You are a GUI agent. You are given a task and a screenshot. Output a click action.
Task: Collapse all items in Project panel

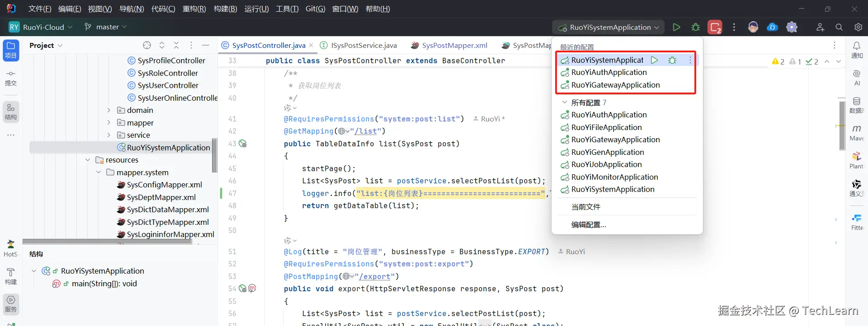point(176,45)
